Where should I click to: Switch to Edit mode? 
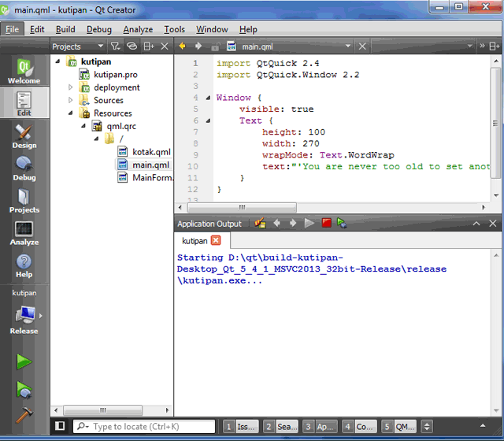(24, 103)
